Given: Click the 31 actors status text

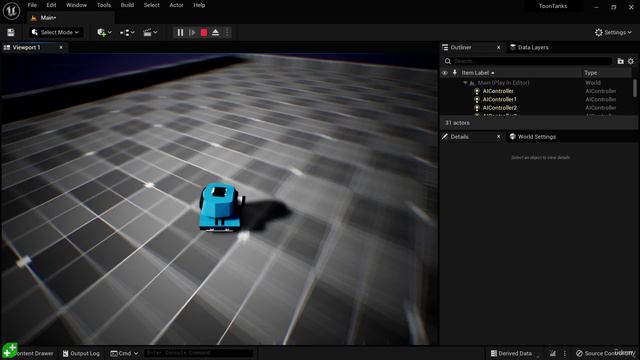Looking at the screenshot, I should click(457, 123).
